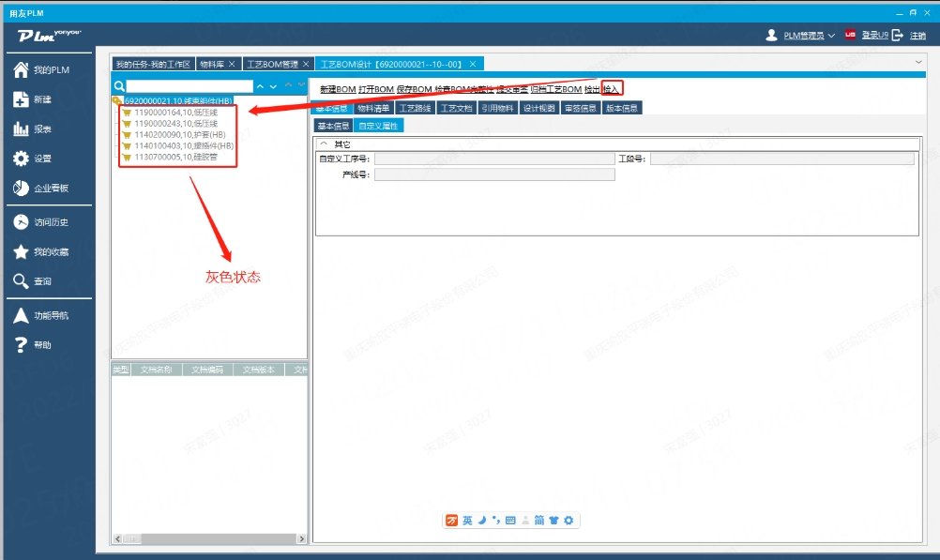Switch to 物料库 tab
Screen dimensions: 940x560
coord(212,64)
